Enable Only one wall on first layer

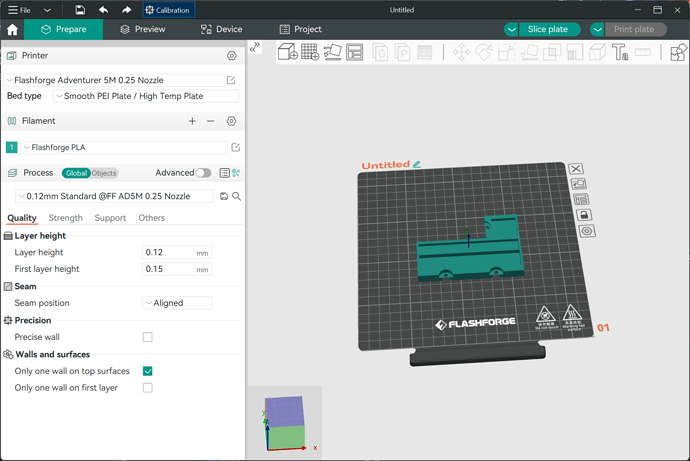point(148,388)
